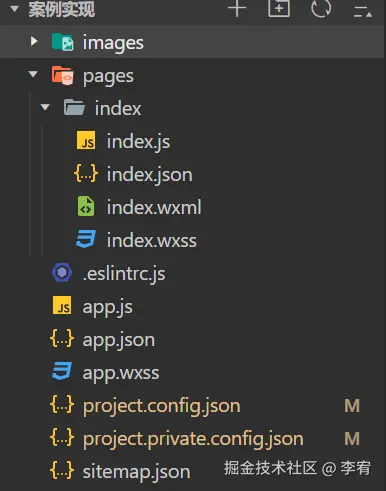
Task: Click the braces icon beside app.json
Action: 62,338
